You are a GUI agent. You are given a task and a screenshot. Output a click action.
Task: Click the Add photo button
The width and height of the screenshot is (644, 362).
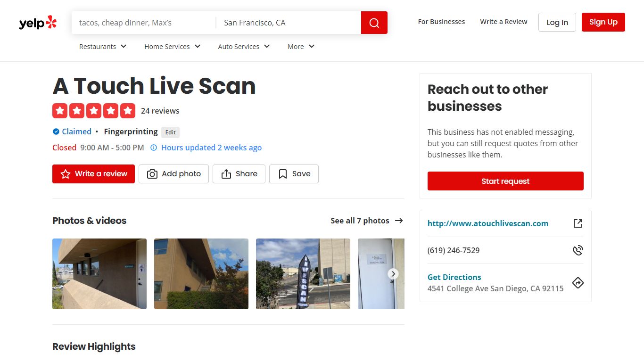pos(173,174)
